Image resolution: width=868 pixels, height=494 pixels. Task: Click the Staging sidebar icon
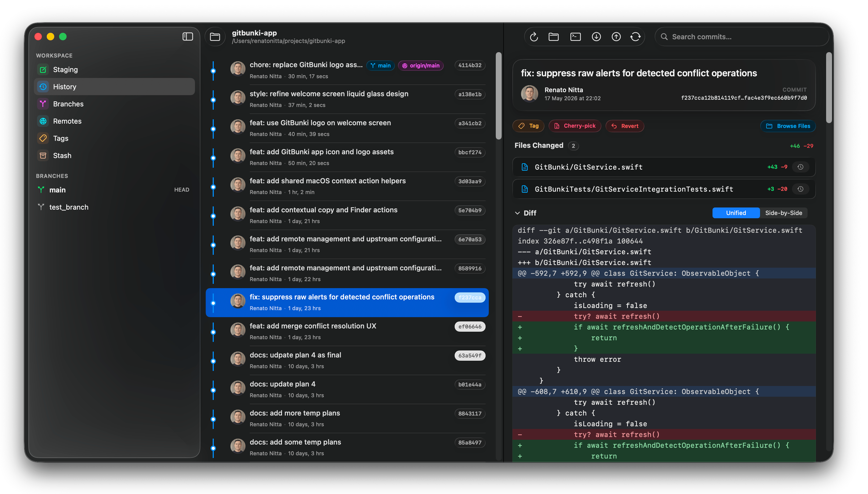click(43, 70)
